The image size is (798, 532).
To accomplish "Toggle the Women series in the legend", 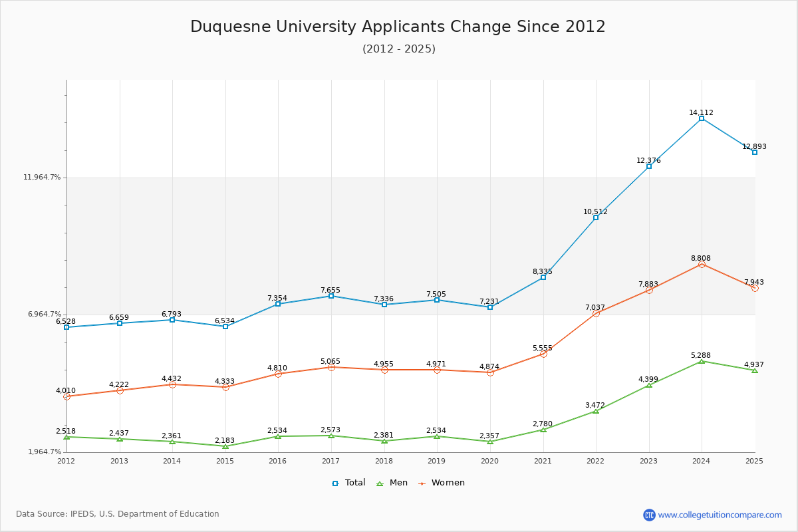I will pyautogui.click(x=442, y=483).
